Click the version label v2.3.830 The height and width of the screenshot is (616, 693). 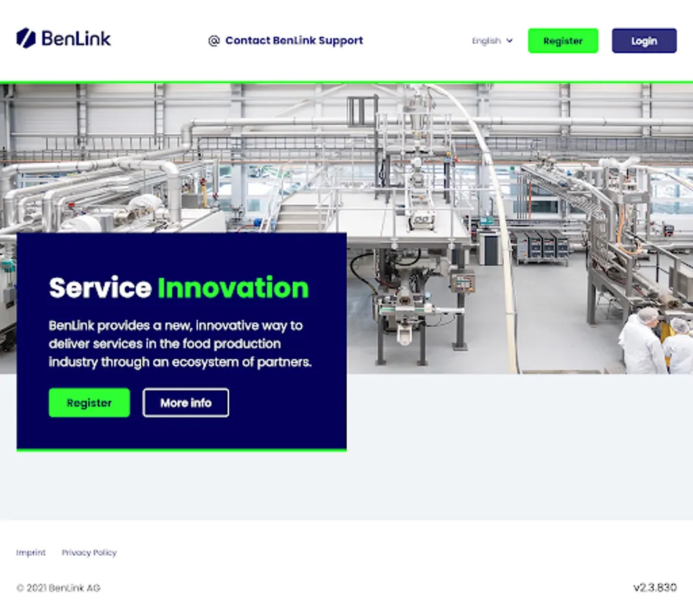tap(655, 587)
